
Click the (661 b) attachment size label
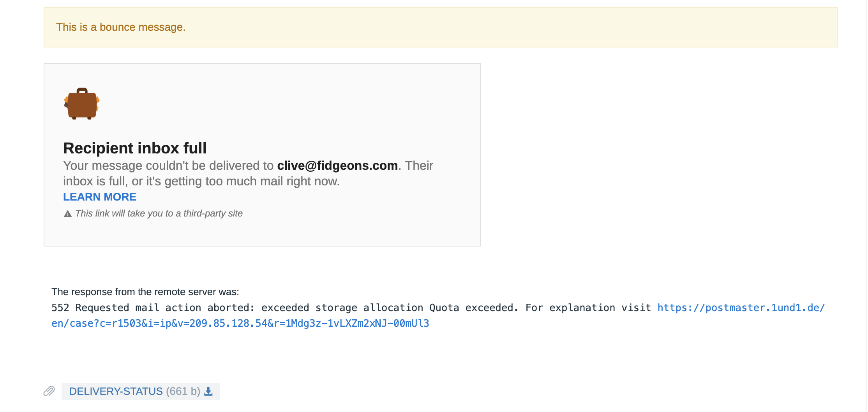click(183, 391)
